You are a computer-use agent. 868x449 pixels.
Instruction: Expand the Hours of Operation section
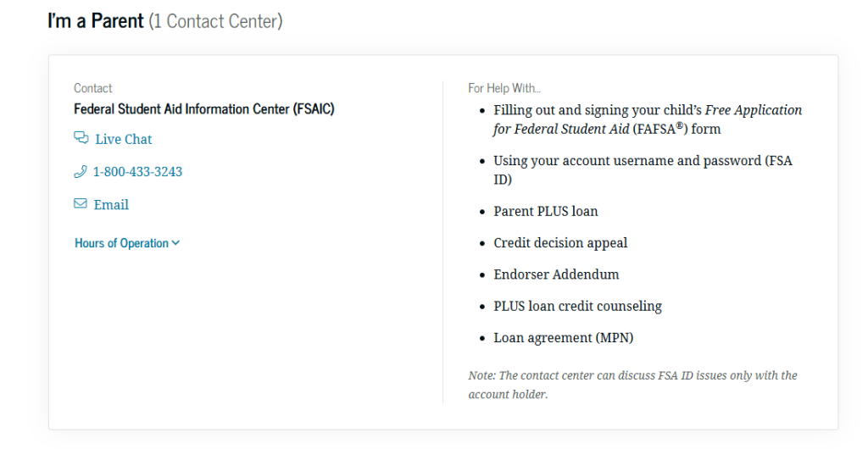pyautogui.click(x=127, y=243)
